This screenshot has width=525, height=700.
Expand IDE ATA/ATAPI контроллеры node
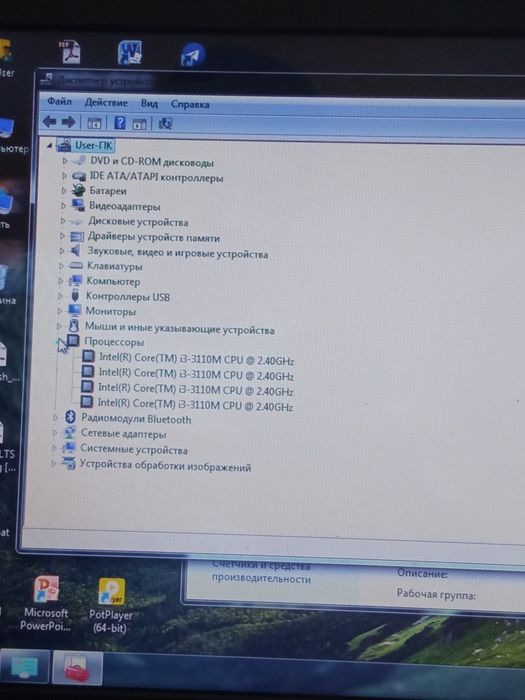64,176
